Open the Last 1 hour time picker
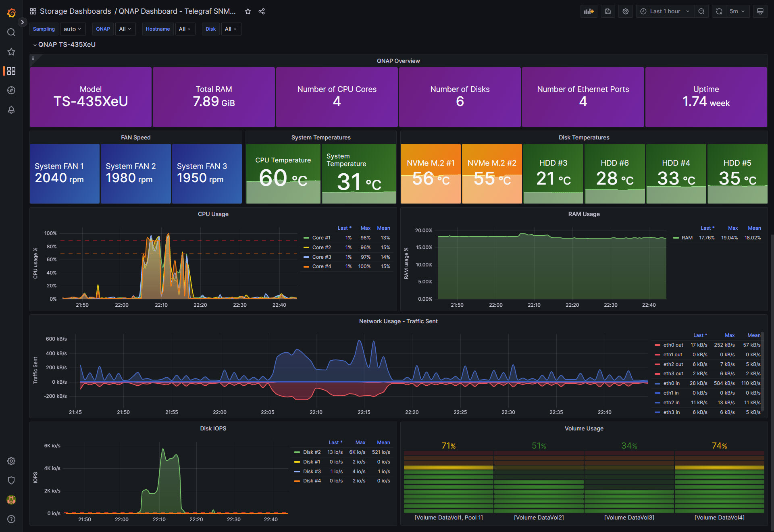This screenshot has width=774, height=532. [665, 11]
